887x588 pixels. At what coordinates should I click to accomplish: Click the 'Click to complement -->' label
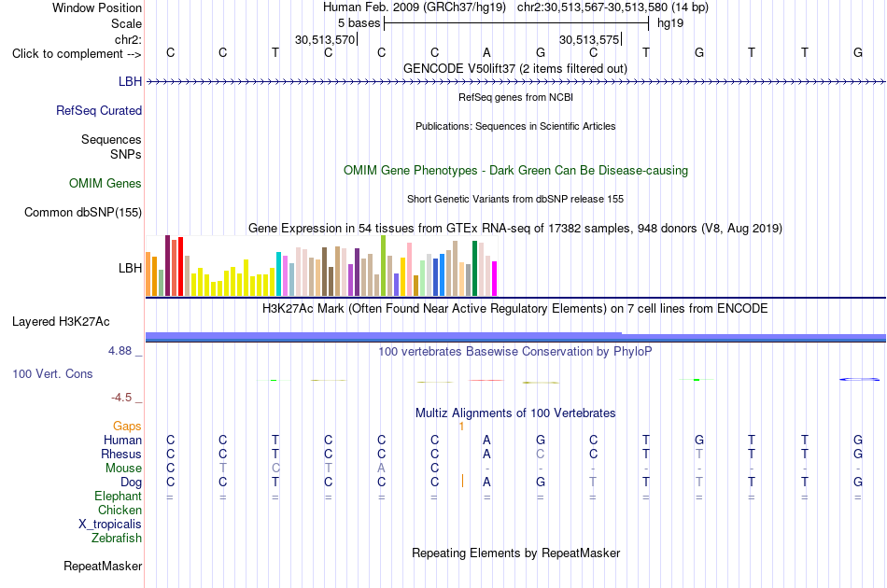click(x=77, y=54)
